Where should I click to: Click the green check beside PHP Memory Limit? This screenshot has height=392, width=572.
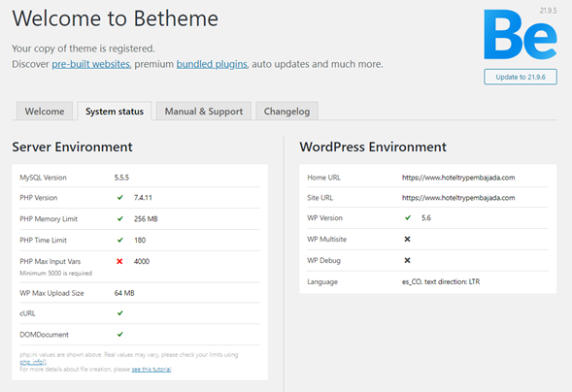(x=120, y=218)
